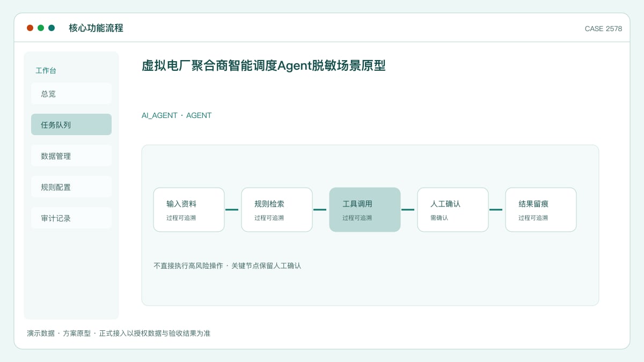The image size is (644, 362).
Task: Click the 工作台 sidebar heading
Action: click(46, 70)
